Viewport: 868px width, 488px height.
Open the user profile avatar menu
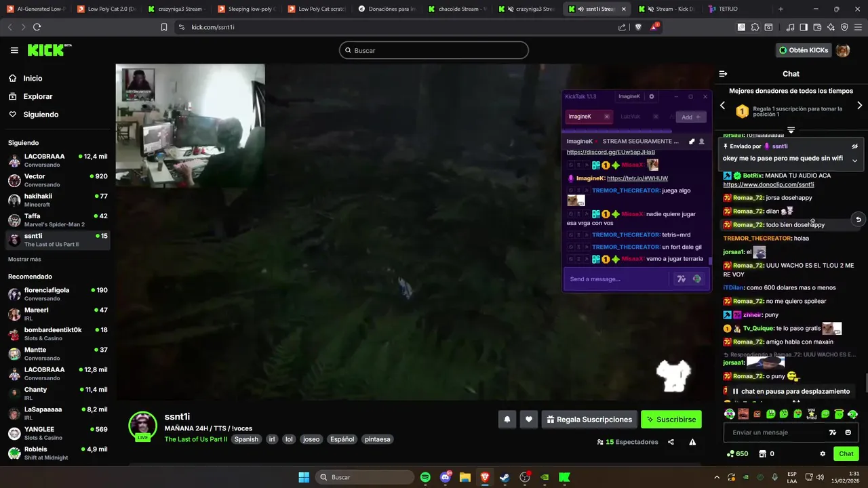[x=843, y=50]
